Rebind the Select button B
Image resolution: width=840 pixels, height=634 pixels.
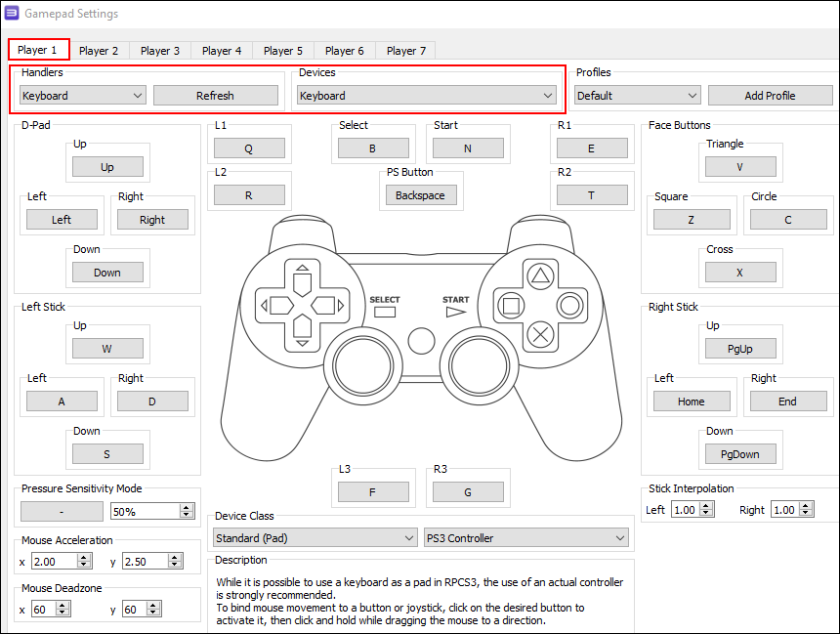tap(373, 148)
